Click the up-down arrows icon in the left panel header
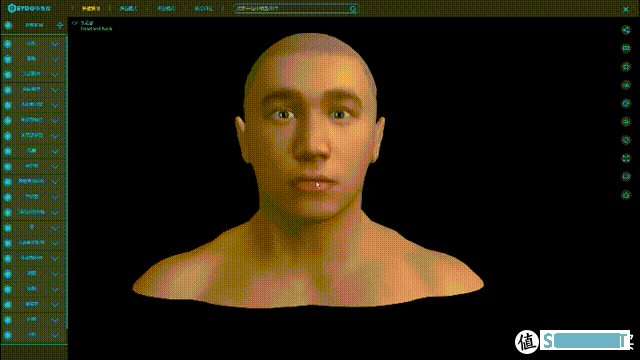Viewport: 640px width, 360px height. click(x=60, y=25)
